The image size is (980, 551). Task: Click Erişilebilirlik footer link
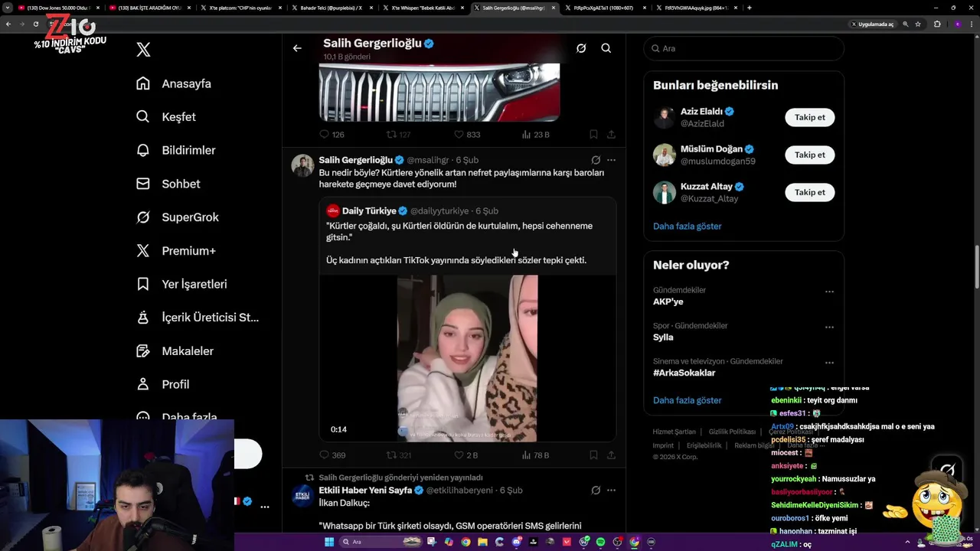tap(704, 445)
